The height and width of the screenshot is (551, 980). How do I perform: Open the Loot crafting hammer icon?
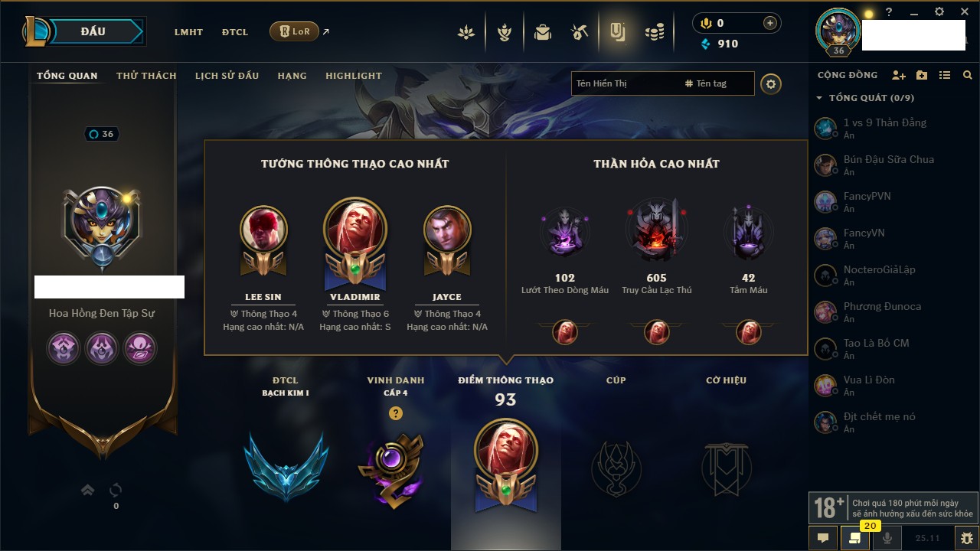pos(580,32)
